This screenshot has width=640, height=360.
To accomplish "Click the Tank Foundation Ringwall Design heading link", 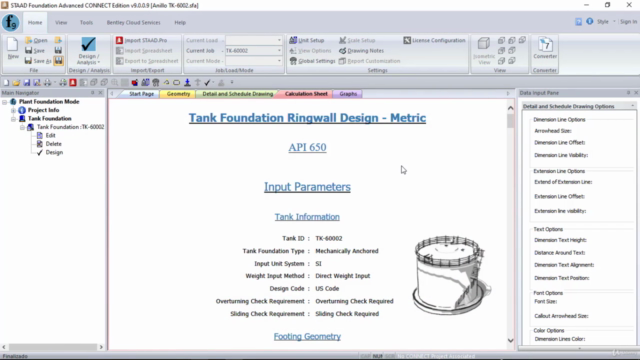I will tap(307, 118).
